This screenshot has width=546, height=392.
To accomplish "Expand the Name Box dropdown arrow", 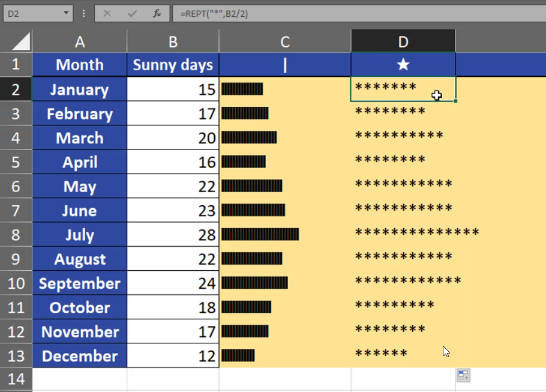I will tap(65, 13).
